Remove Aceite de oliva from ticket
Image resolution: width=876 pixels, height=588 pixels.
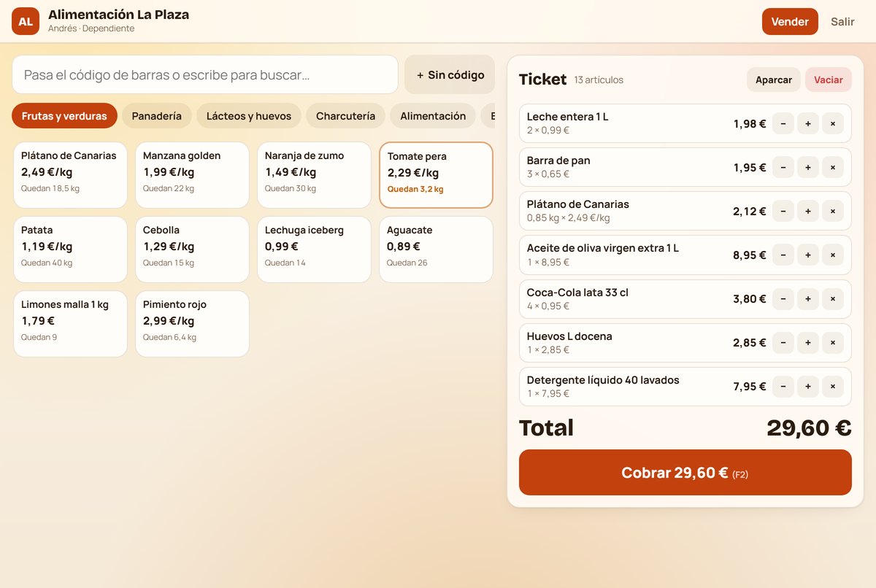tap(832, 255)
